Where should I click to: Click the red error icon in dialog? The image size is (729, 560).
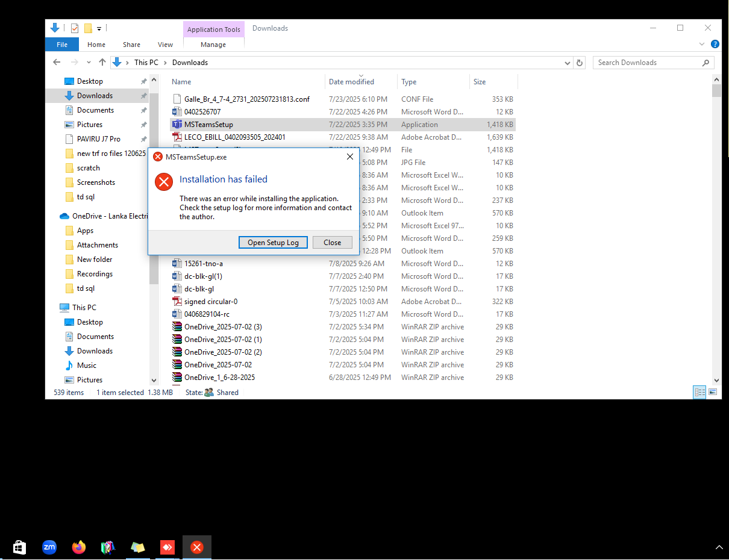tap(164, 181)
